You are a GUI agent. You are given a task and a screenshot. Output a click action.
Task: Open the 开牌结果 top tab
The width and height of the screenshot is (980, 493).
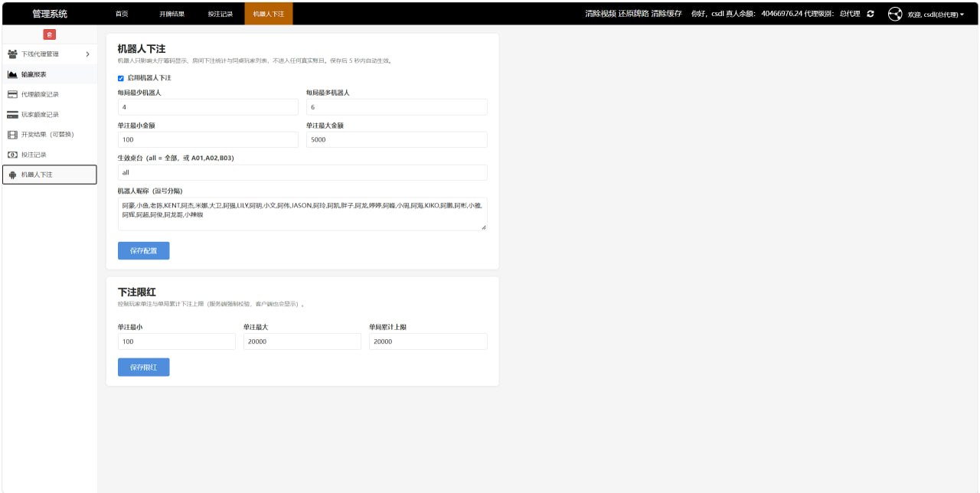pos(172,14)
